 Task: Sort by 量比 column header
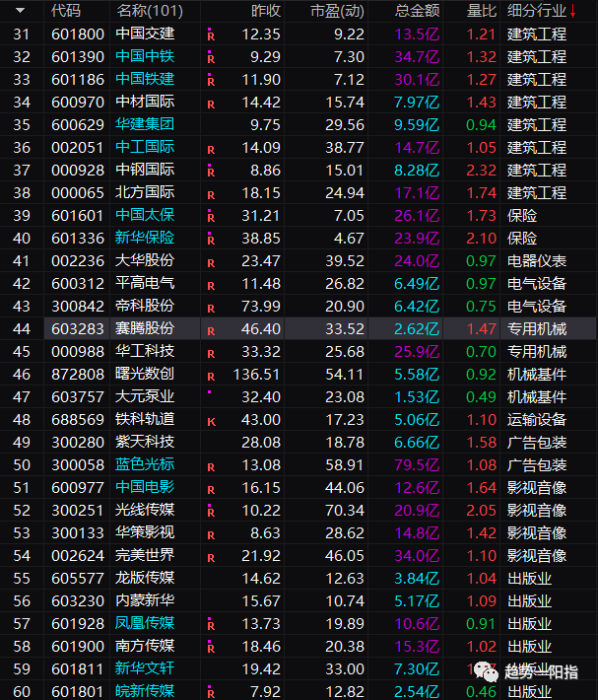(x=481, y=11)
